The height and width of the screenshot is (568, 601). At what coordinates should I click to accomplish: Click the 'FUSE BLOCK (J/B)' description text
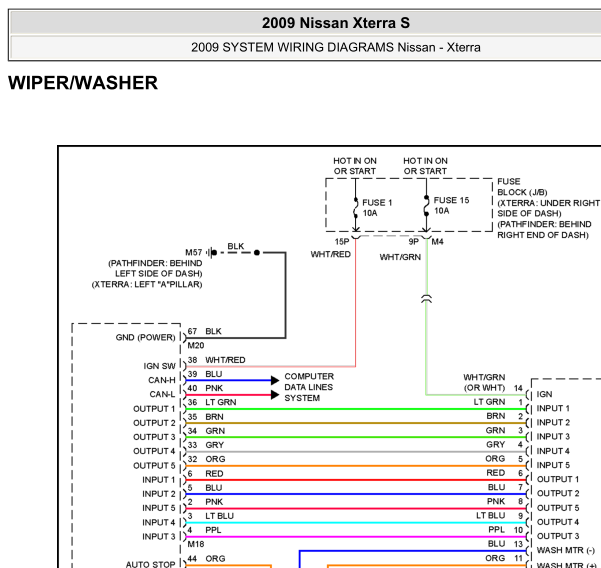[548, 208]
